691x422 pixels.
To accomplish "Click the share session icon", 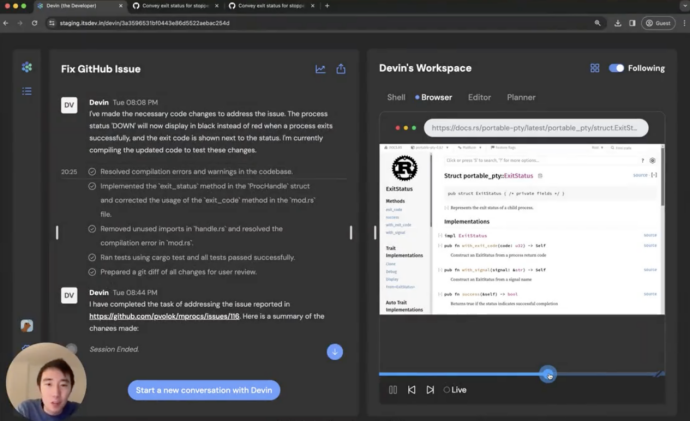I will click(341, 69).
